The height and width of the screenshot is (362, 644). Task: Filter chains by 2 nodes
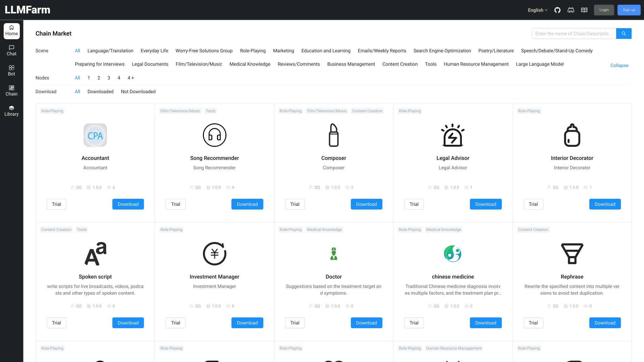point(99,78)
